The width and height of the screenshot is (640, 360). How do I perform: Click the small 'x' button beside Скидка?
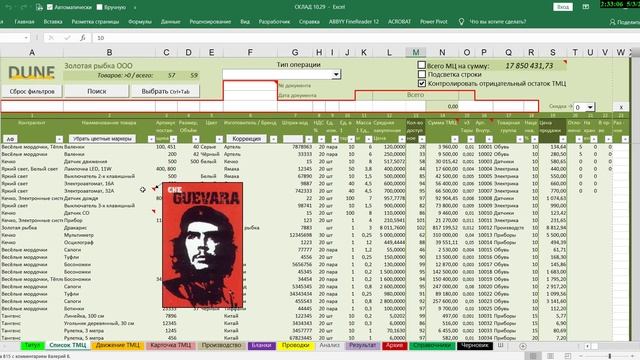tap(621, 107)
